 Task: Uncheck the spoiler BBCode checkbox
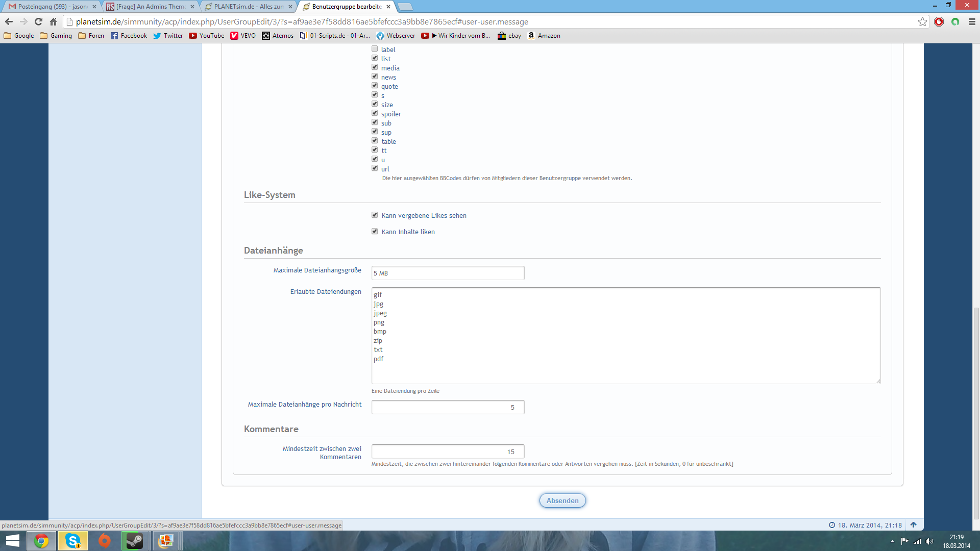tap(375, 113)
